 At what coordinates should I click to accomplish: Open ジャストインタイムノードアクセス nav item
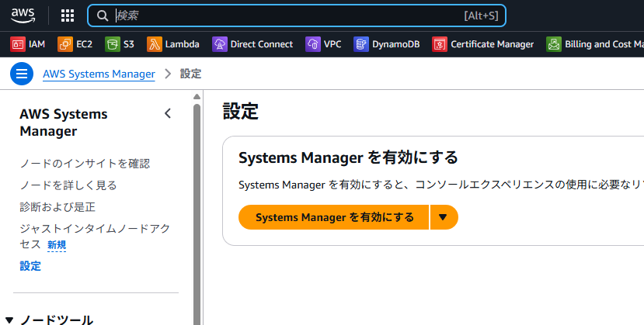[95, 236]
